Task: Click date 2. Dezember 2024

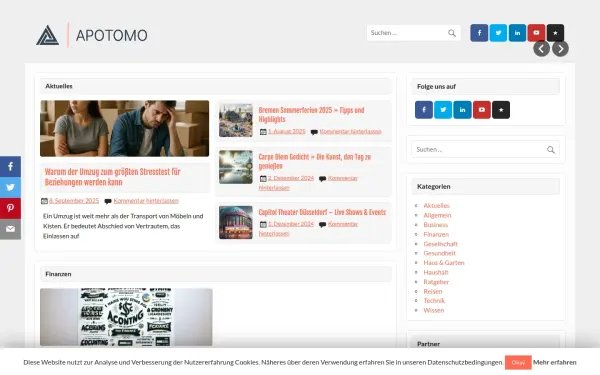Action: click(291, 178)
